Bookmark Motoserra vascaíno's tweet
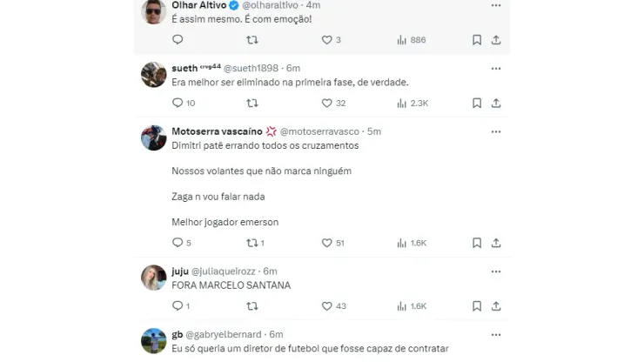 point(476,243)
